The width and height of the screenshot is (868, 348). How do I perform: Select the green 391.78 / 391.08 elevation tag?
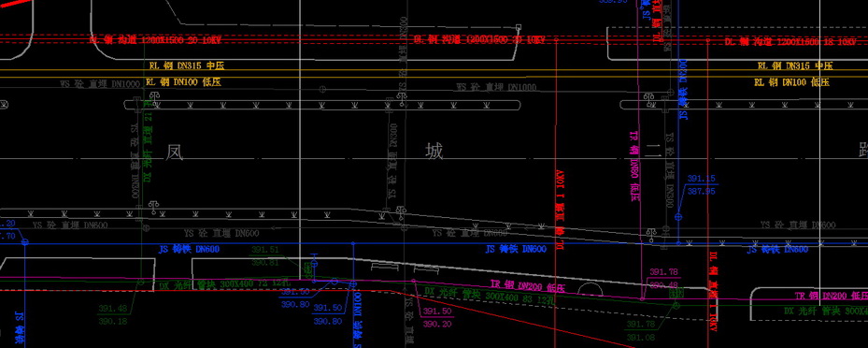[640, 330]
